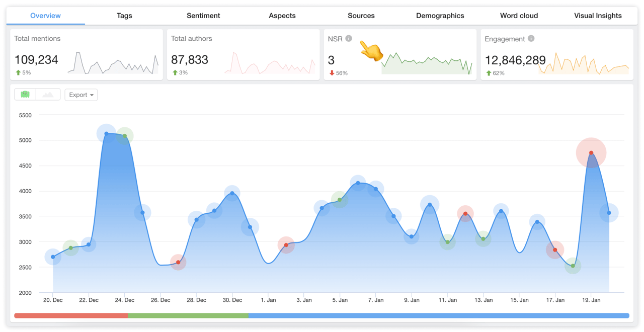
Task: Select the green ghost anomaly view icon
Action: (x=24, y=95)
